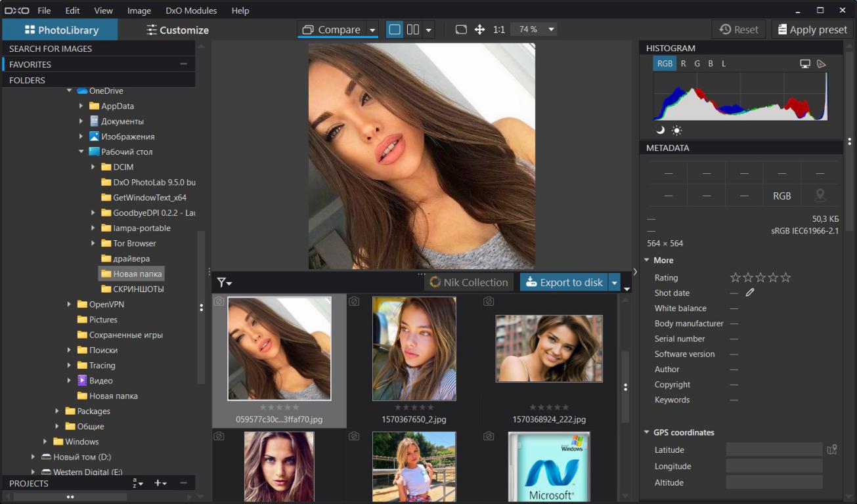Switch to single image view mode
The height and width of the screenshot is (504, 857).
394,30
